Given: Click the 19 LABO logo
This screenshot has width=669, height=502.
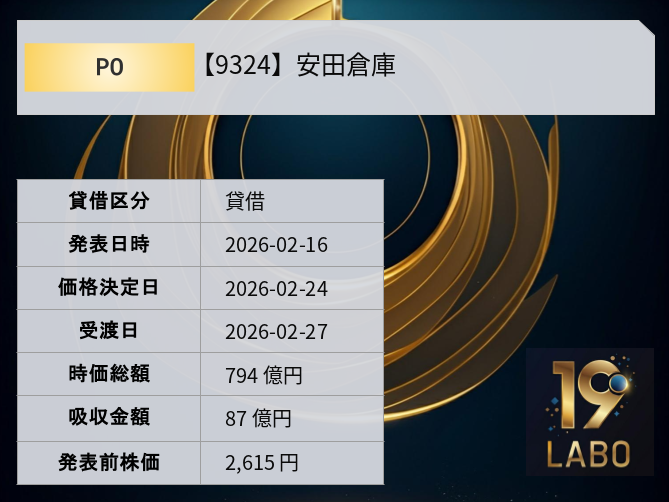Looking at the screenshot, I should coord(590,412).
